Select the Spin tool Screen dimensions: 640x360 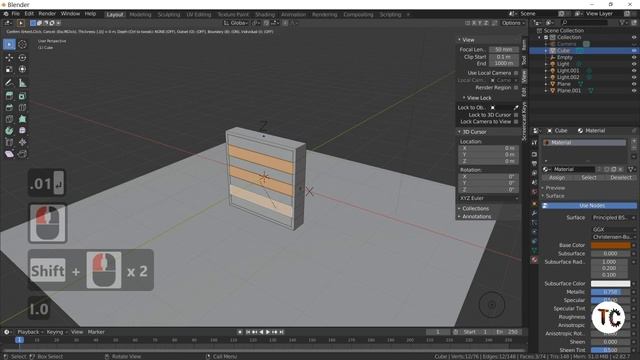click(x=9, y=131)
